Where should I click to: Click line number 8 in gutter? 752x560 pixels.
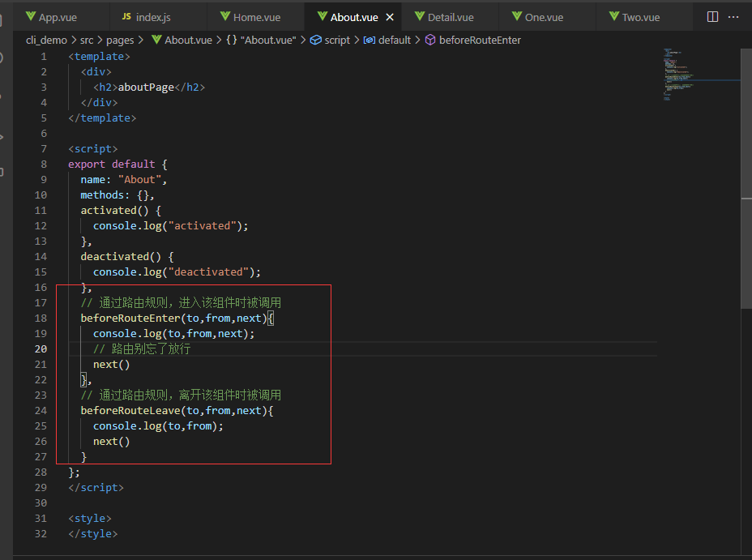pos(44,165)
